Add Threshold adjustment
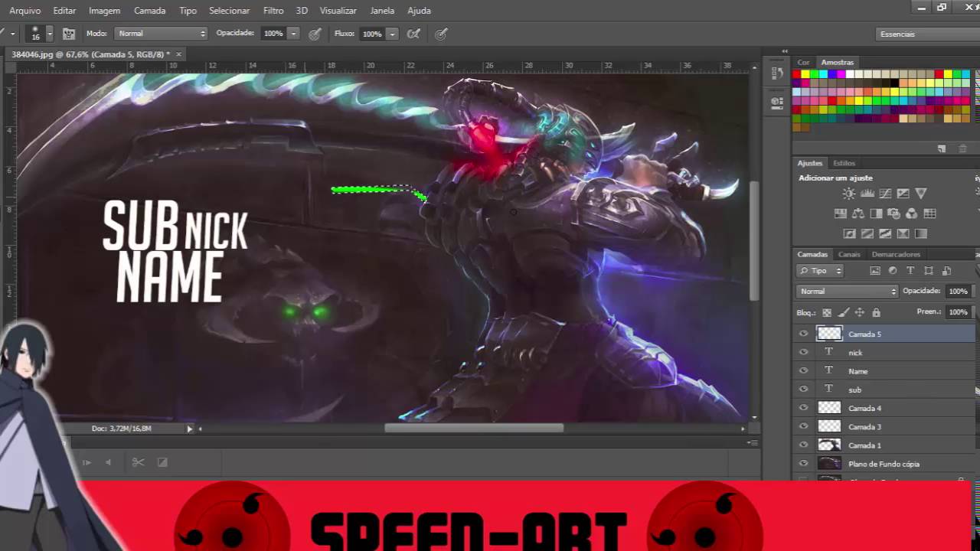Screen dimensions: 980x551 point(885,233)
